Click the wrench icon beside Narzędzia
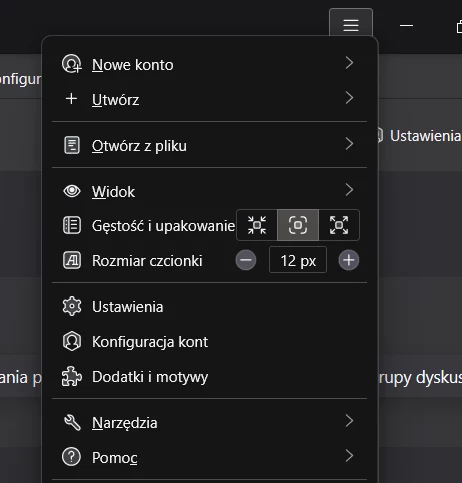 (x=72, y=422)
